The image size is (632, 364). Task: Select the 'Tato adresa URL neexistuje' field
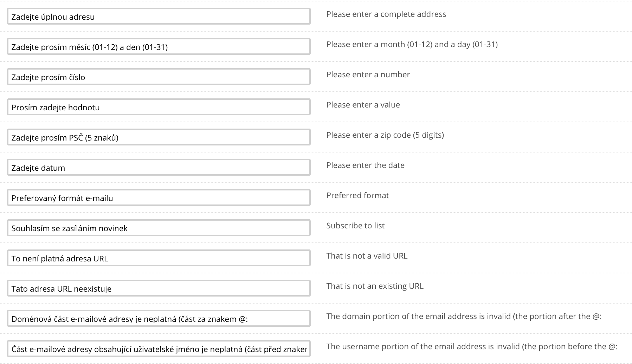[159, 288]
